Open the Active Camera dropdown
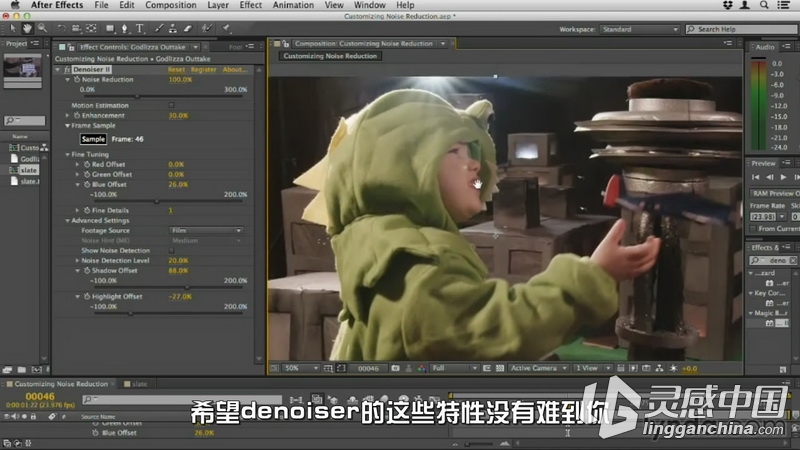The width and height of the screenshot is (800, 450). coord(539,368)
